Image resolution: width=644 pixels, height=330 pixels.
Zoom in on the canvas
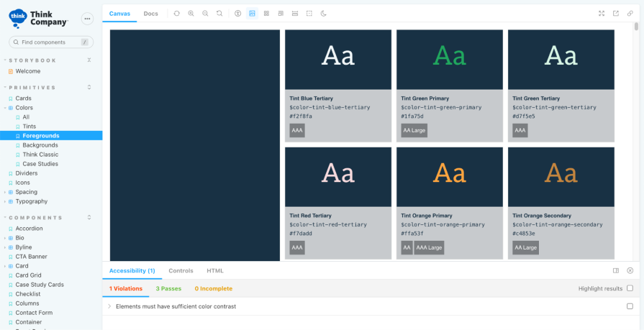(191, 13)
